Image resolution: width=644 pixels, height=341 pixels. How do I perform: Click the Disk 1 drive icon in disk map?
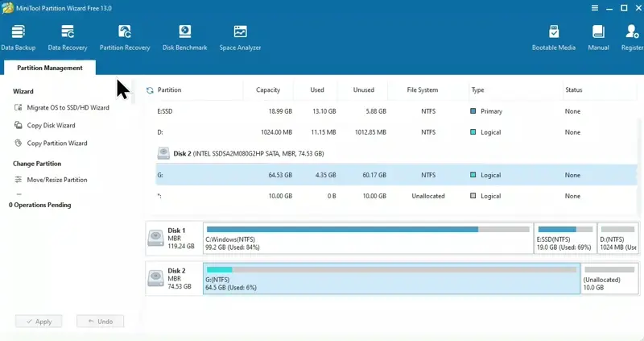(x=155, y=238)
